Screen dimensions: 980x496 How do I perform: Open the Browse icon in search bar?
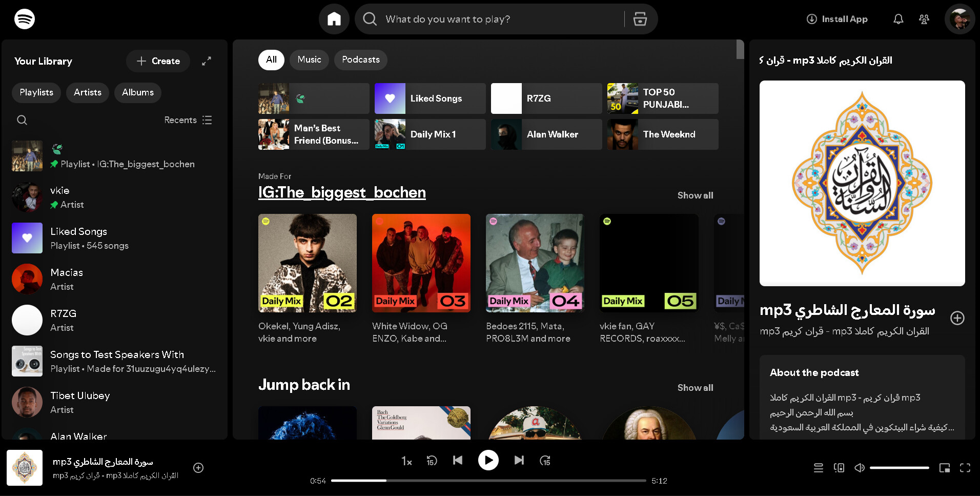[x=640, y=19]
